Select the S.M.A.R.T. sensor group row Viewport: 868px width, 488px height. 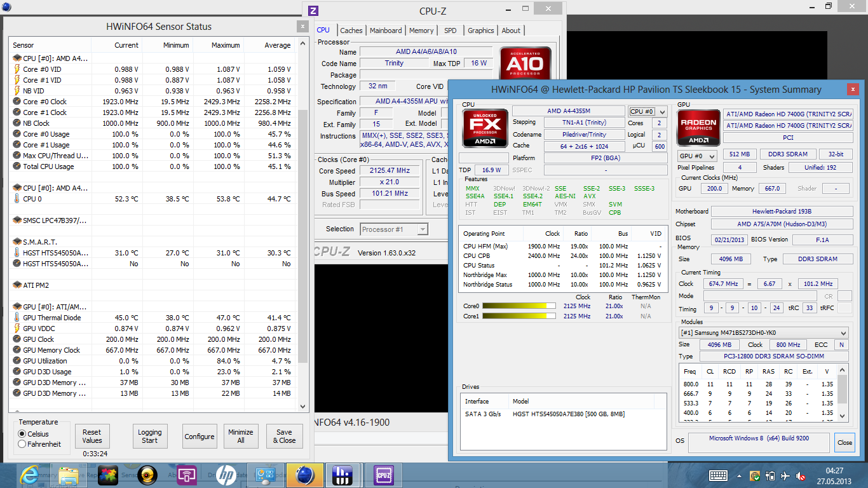coord(153,242)
